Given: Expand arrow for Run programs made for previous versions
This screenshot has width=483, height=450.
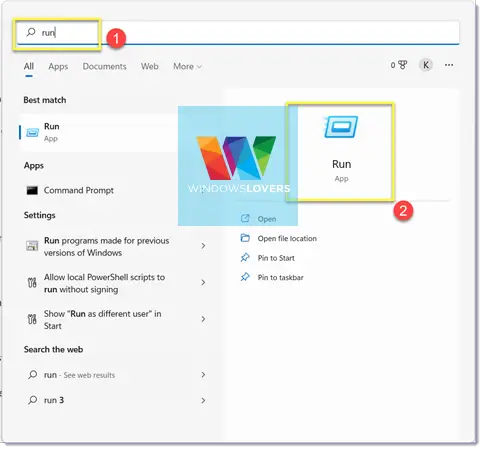Looking at the screenshot, I should (x=203, y=246).
